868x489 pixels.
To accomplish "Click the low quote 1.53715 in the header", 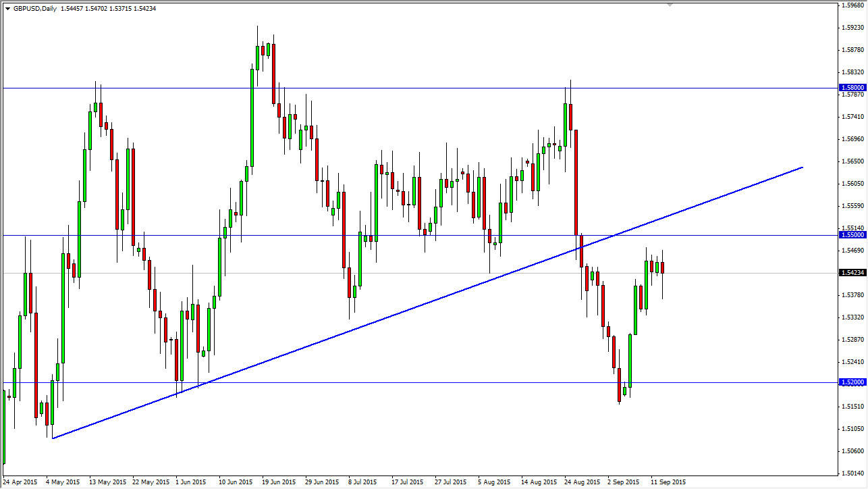I will pos(119,9).
